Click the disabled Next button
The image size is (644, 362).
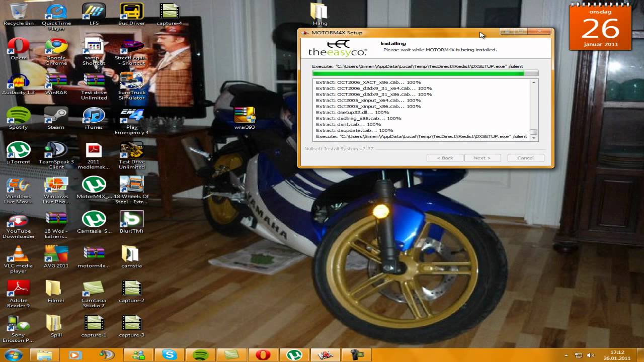(x=481, y=158)
